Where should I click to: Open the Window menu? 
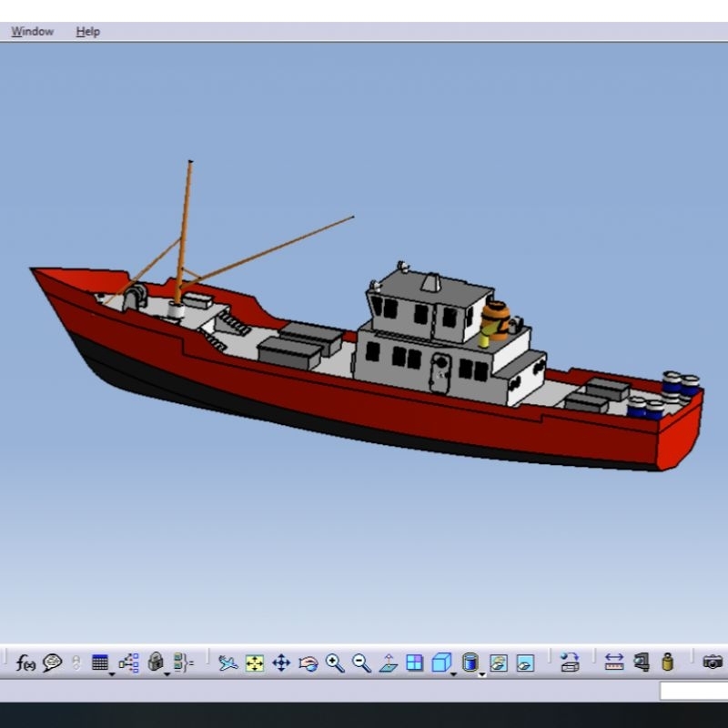(x=32, y=31)
